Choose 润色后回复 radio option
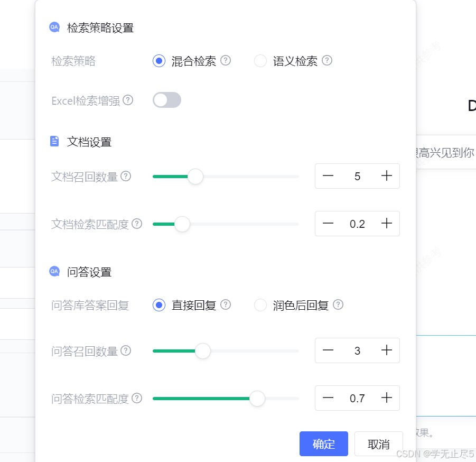This screenshot has height=462, width=476. click(260, 305)
